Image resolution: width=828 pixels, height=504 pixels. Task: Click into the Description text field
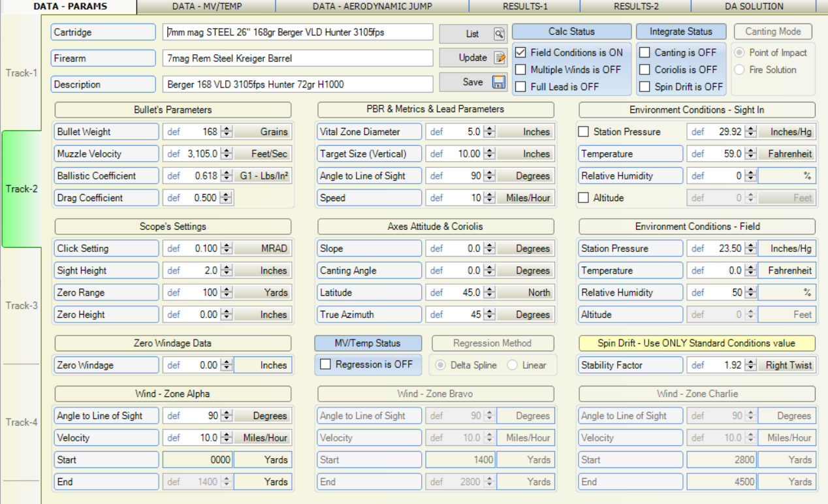(298, 84)
